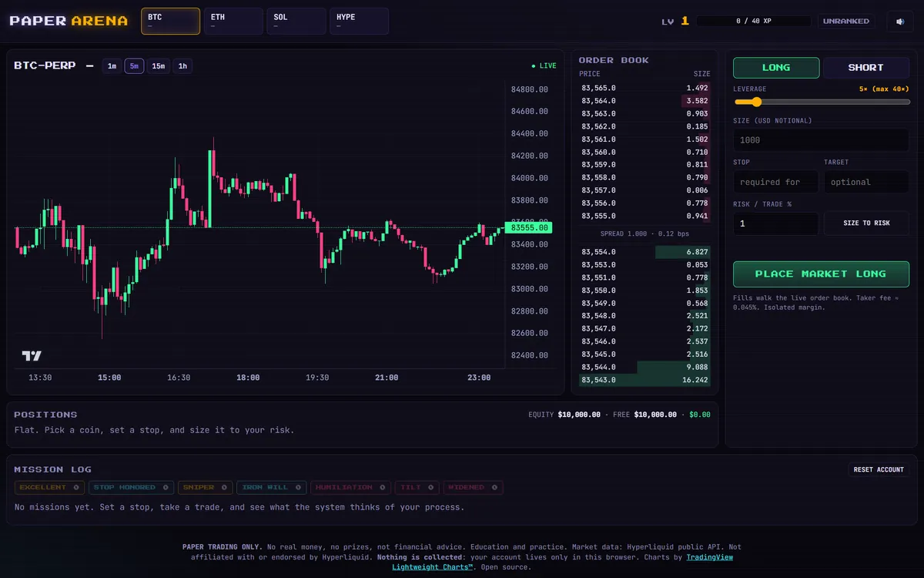Click the UNRANKED rank badge
Image resolution: width=924 pixels, height=578 pixels.
[846, 22]
